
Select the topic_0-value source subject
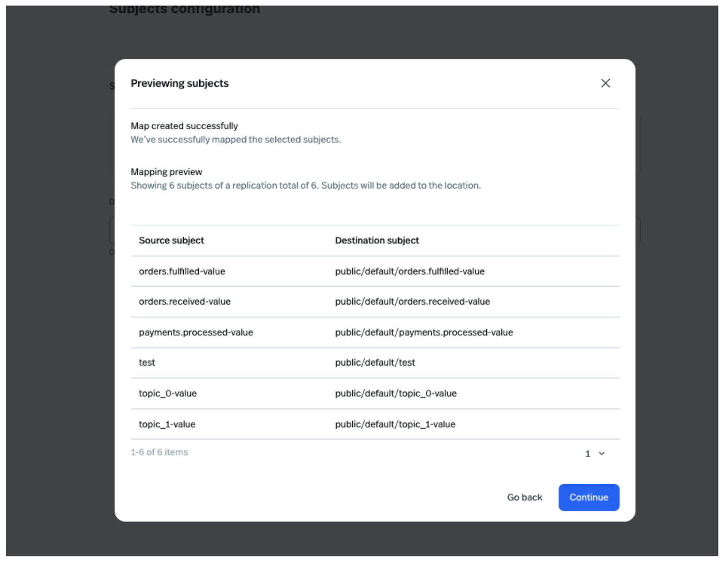[x=167, y=393]
